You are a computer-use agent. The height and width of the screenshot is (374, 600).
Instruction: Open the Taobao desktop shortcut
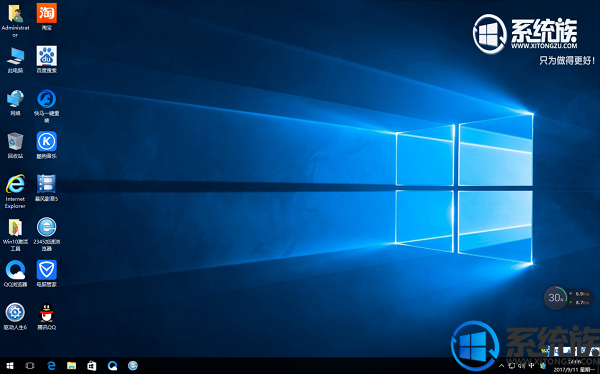(47, 16)
